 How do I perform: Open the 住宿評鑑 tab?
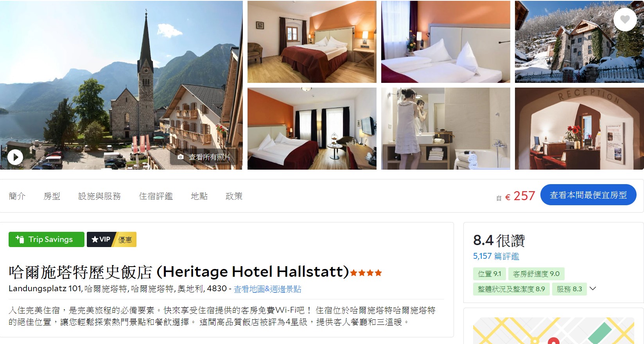point(156,196)
